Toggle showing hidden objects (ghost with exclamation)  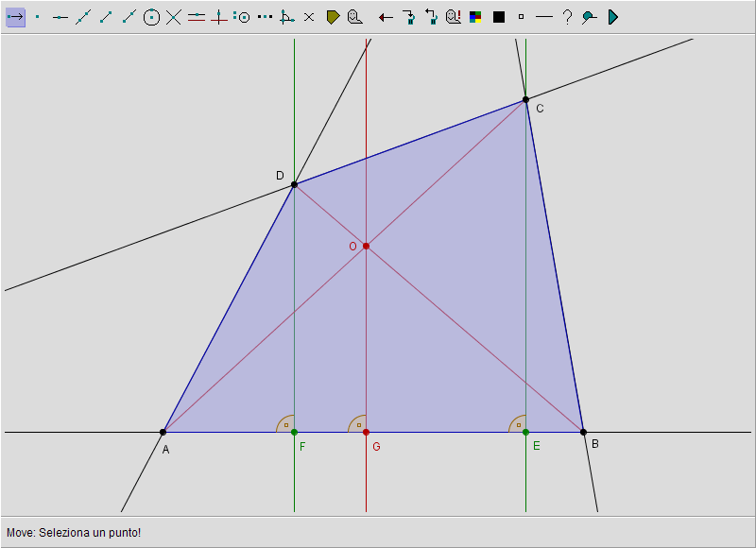point(454,17)
